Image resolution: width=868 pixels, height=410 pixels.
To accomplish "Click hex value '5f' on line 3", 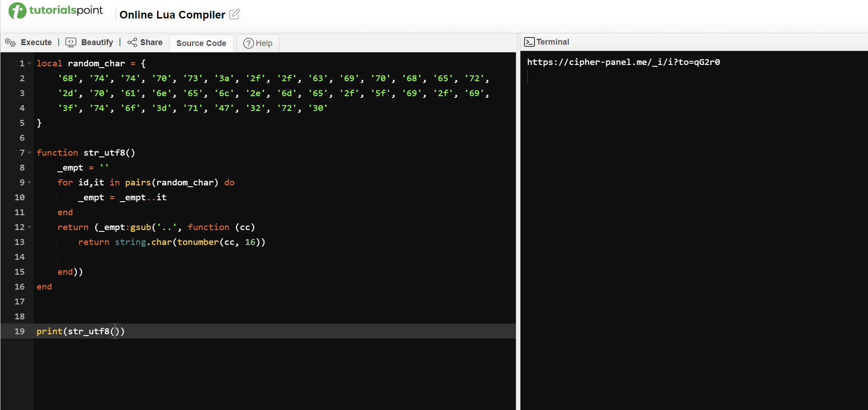I will [381, 93].
